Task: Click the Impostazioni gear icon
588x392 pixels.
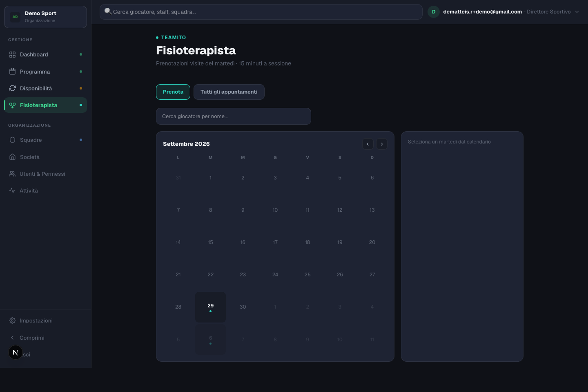Action: pyautogui.click(x=12, y=320)
